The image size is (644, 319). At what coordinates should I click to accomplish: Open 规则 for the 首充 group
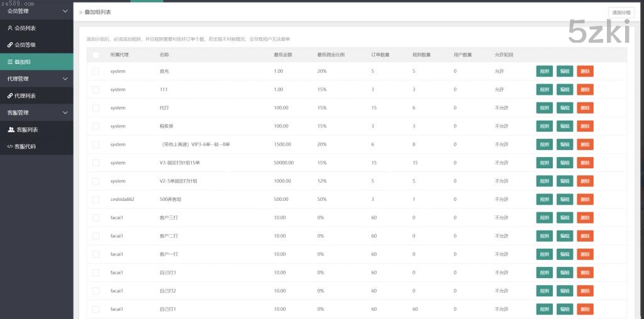pyautogui.click(x=544, y=72)
